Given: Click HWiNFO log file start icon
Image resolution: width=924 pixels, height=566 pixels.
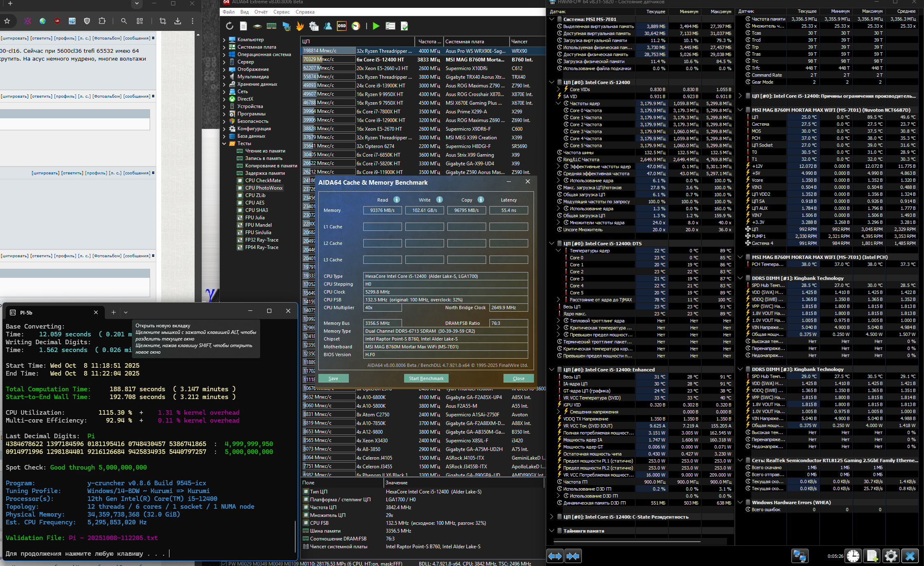Looking at the screenshot, I should click(872, 556).
